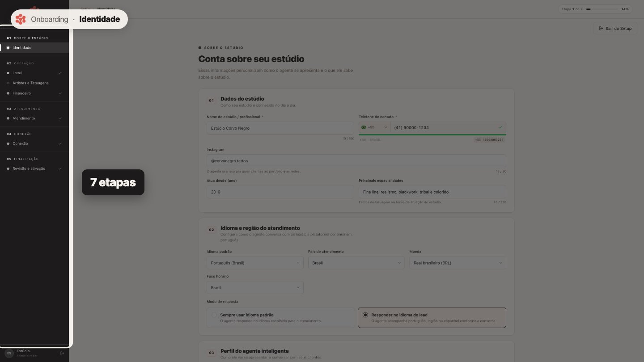Go to the Local step

(34, 73)
